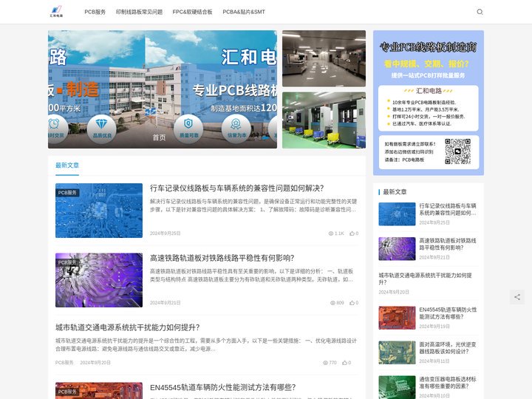The width and height of the screenshot is (532, 399).
Task: Click lower factory equipment photo
Action: (x=324, y=120)
